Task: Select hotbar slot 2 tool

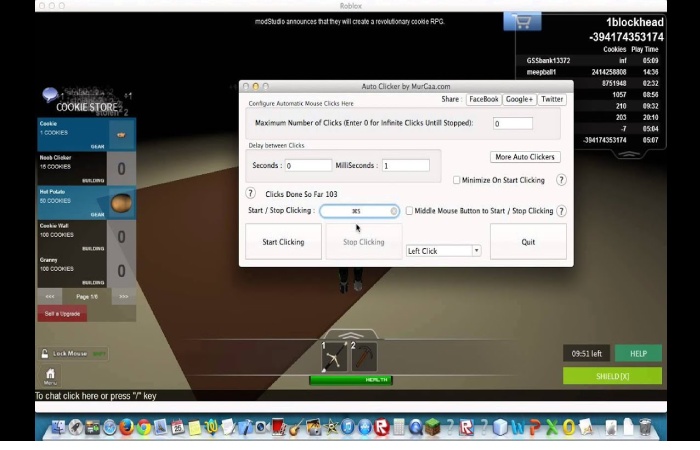Action: tap(364, 356)
